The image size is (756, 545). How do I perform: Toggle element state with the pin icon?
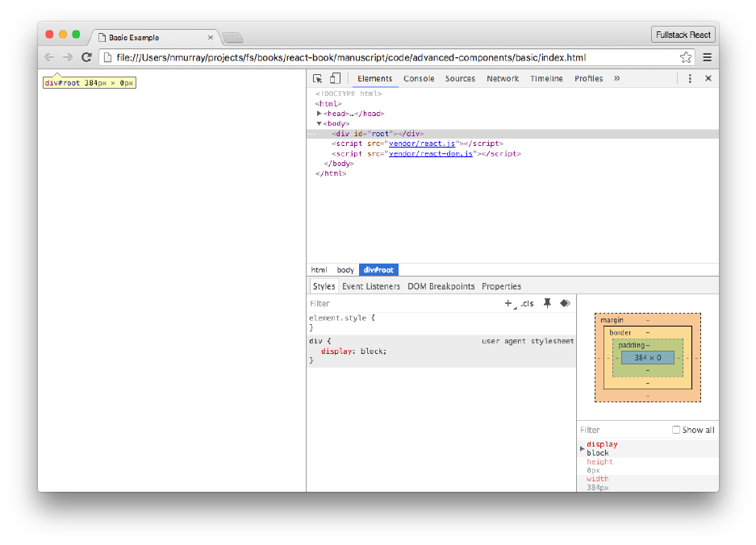click(547, 303)
